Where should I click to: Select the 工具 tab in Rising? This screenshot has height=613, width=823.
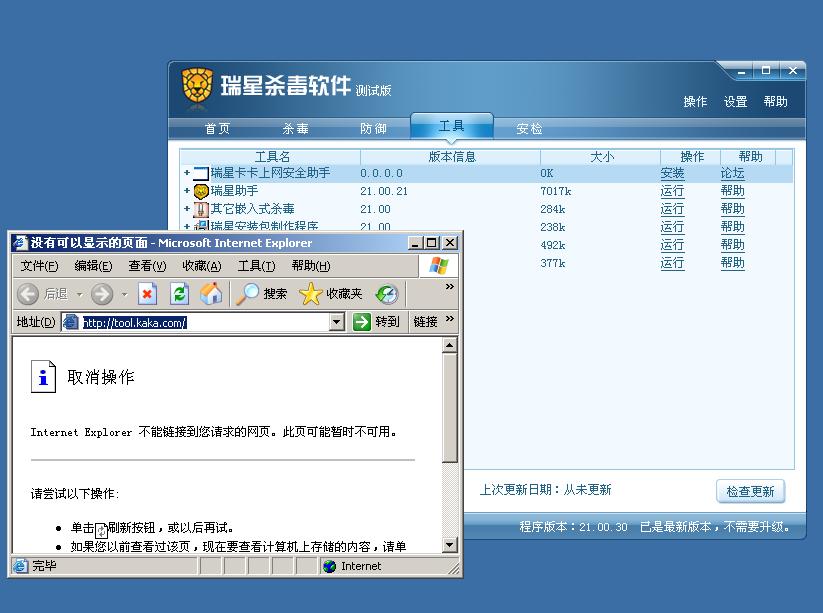point(451,126)
